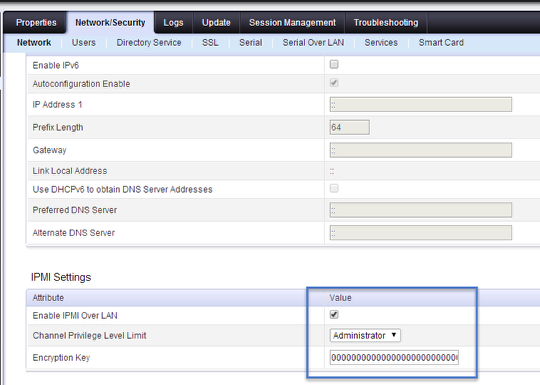Image resolution: width=540 pixels, height=385 pixels.
Task: Go to Session Management tab
Action: [292, 23]
